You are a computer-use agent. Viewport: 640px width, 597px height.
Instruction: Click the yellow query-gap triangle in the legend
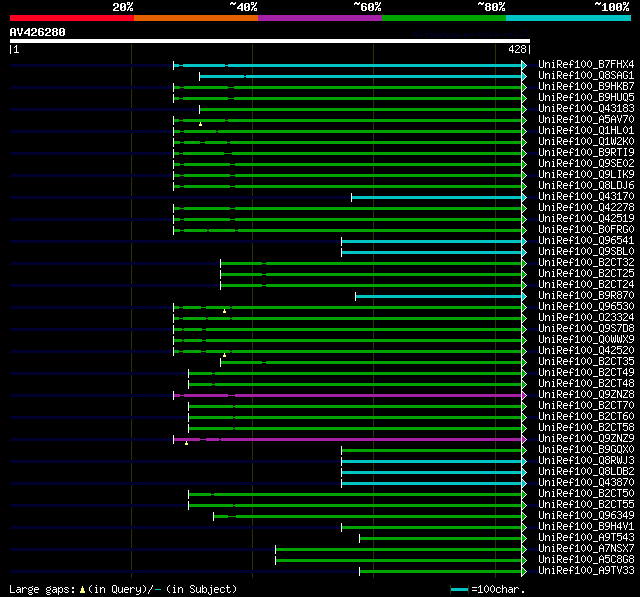(x=82, y=589)
